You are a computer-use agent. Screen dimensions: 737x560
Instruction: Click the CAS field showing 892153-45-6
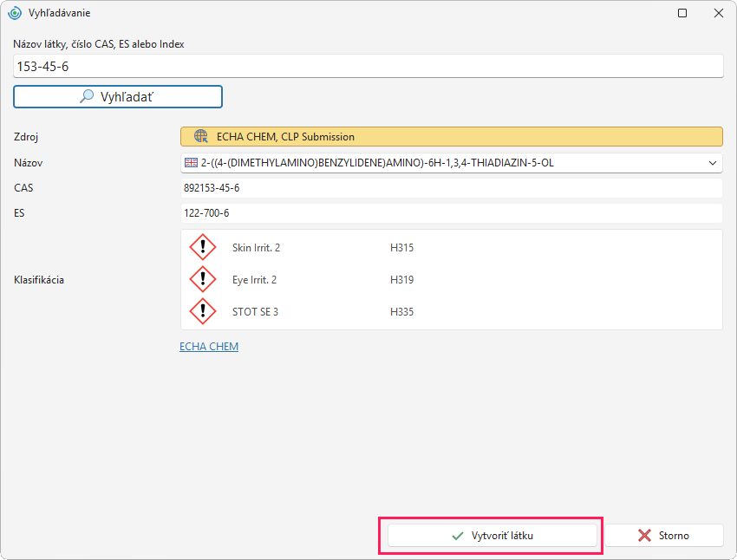click(x=451, y=188)
